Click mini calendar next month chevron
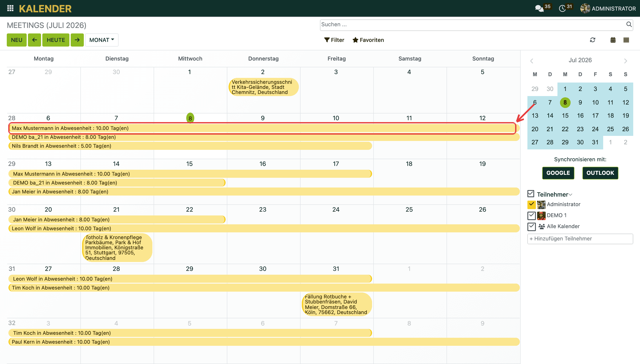 coord(625,61)
